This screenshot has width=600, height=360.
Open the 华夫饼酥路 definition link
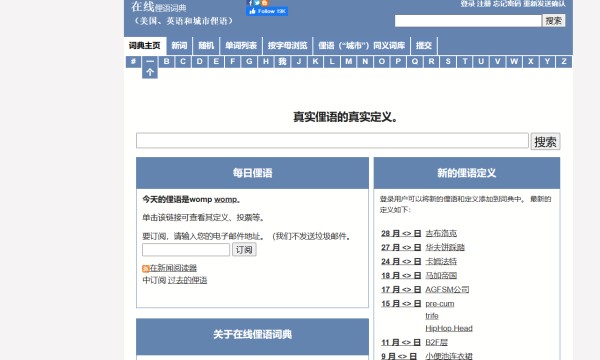coord(445,248)
